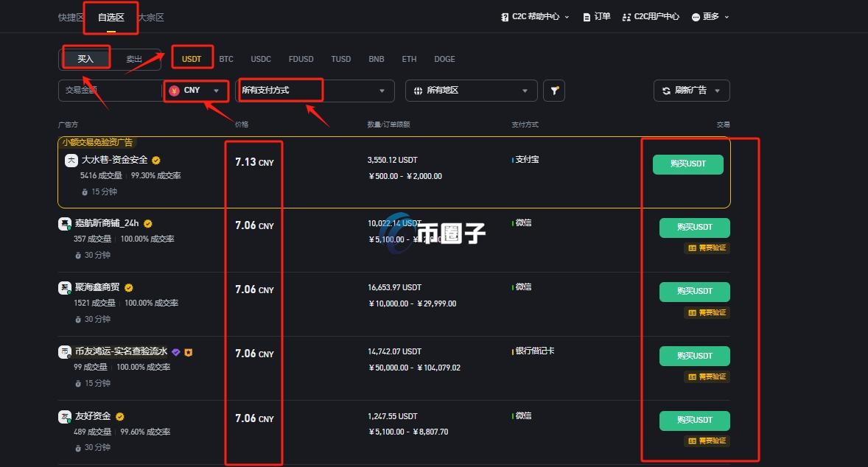Screen dimensions: 868x467
Task: Click the C2C用户中心 people icon
Action: [627, 15]
